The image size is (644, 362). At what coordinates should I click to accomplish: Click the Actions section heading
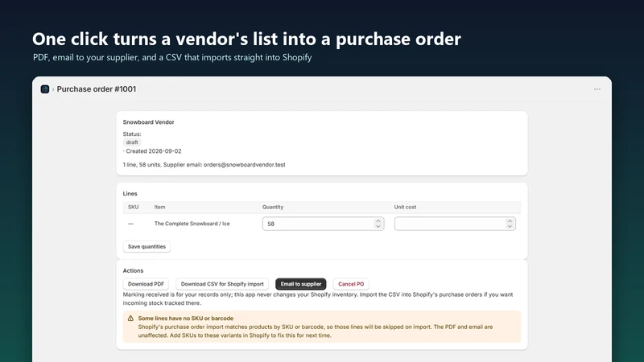point(133,271)
